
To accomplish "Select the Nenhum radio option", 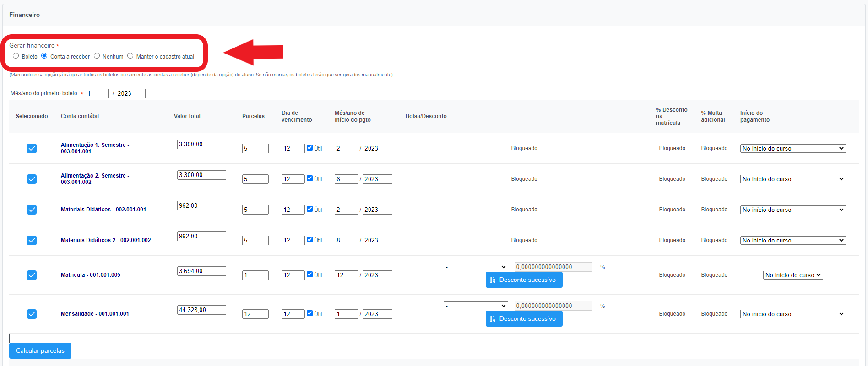I will click(x=97, y=56).
